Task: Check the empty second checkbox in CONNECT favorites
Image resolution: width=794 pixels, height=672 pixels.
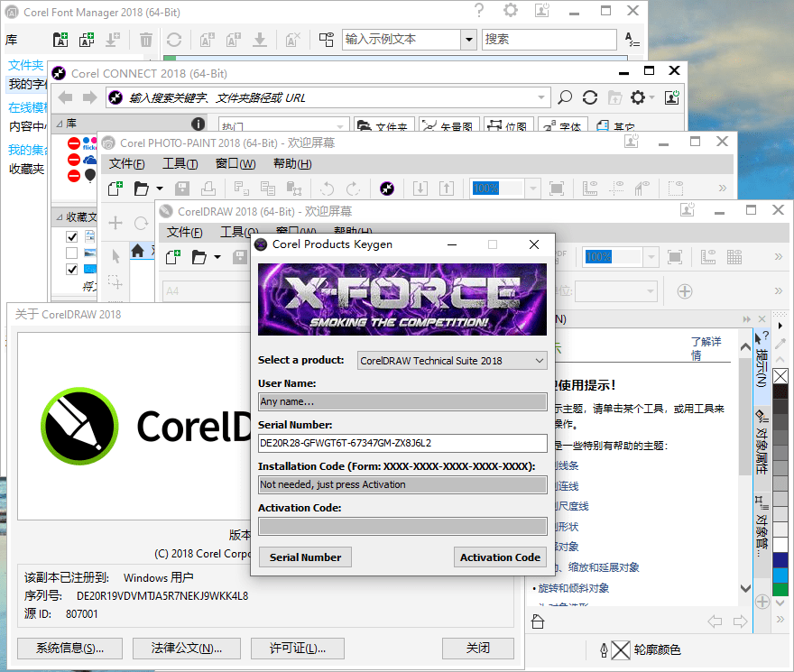Action: click(72, 253)
